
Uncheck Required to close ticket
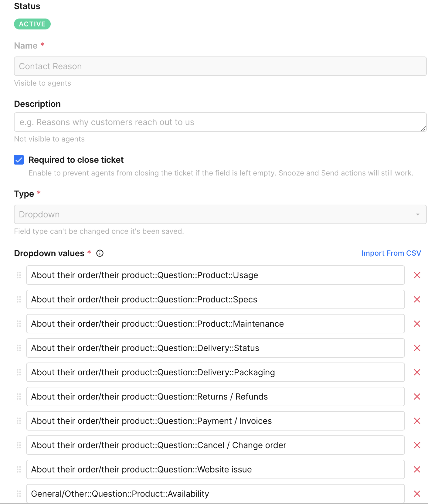coord(19,160)
